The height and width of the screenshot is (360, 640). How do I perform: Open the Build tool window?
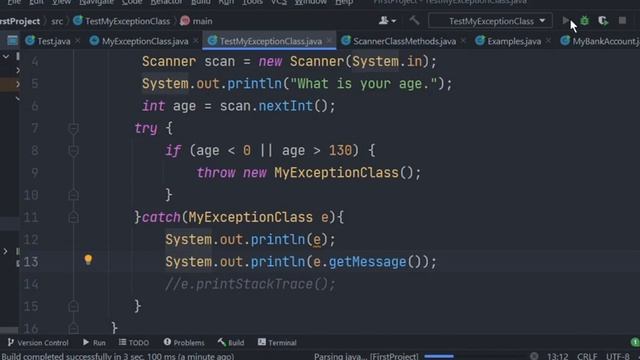pos(231,342)
